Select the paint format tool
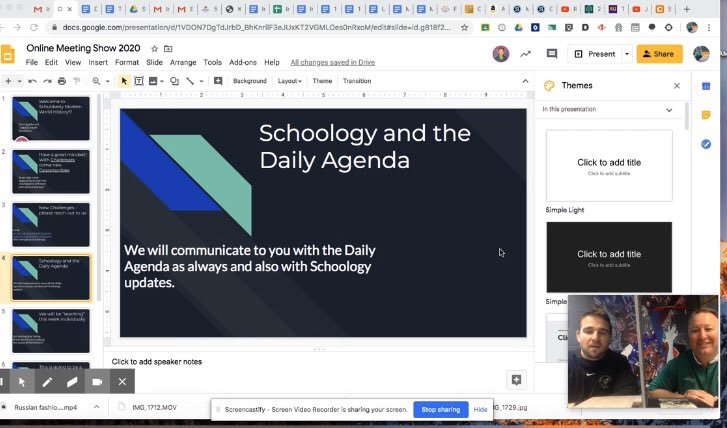The width and height of the screenshot is (727, 428). (77, 81)
